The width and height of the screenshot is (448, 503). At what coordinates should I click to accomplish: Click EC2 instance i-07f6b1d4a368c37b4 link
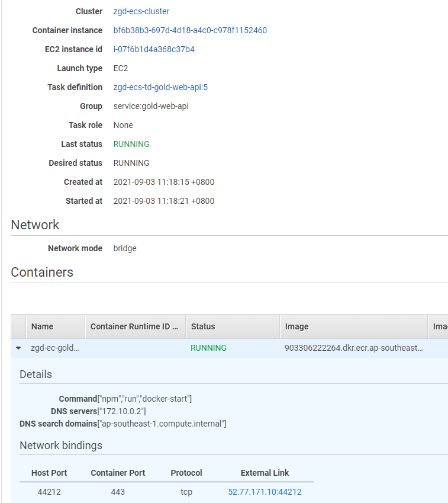pos(154,49)
